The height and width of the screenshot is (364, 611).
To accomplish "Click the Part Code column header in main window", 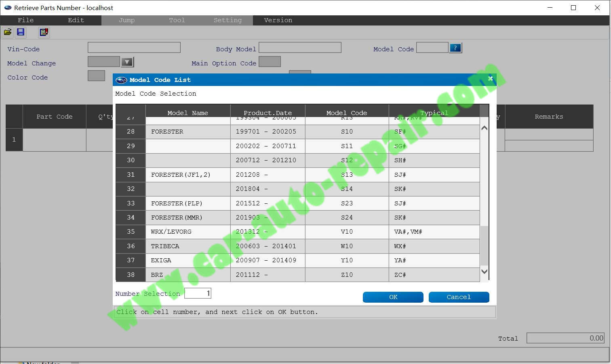I will click(x=55, y=117).
